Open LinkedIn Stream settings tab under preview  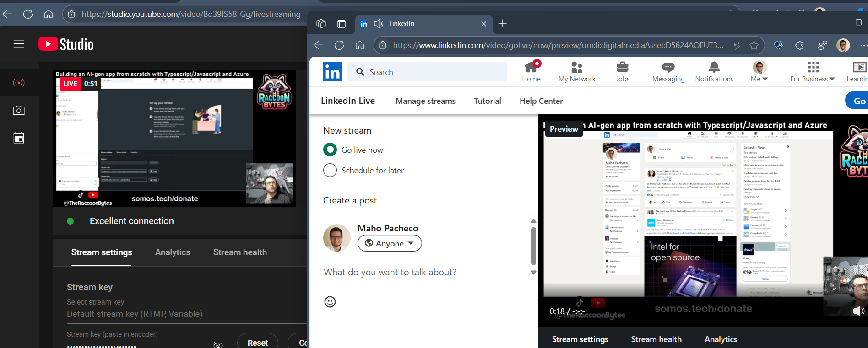580,339
